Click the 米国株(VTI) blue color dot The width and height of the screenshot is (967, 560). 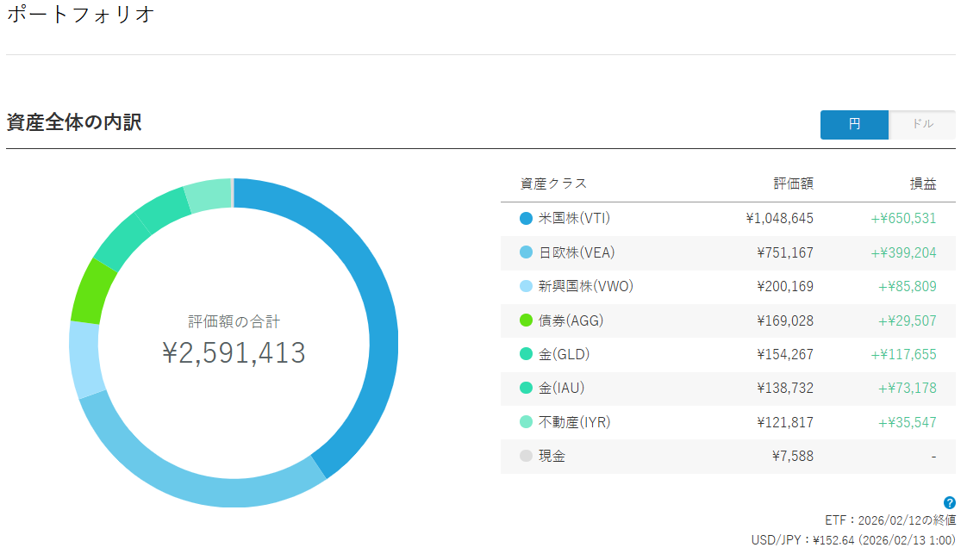coord(526,219)
